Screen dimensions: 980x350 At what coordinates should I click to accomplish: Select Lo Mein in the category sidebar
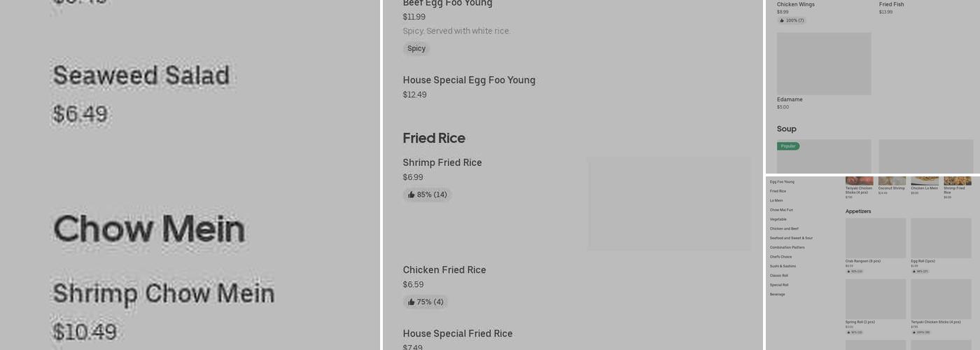pyautogui.click(x=776, y=201)
